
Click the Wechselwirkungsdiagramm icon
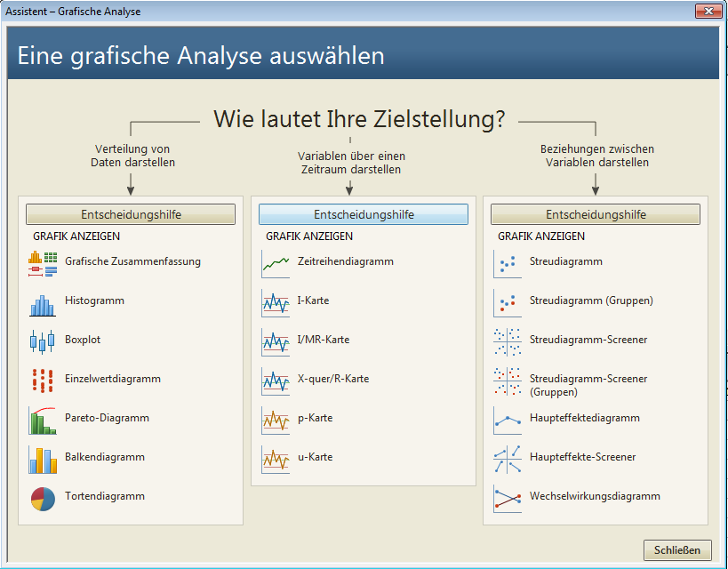click(508, 499)
